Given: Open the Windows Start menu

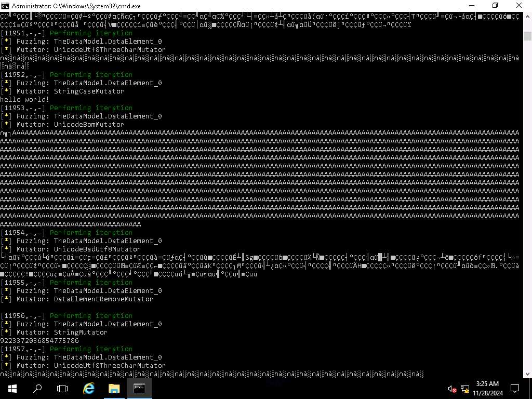Looking at the screenshot, I should tap(11, 388).
